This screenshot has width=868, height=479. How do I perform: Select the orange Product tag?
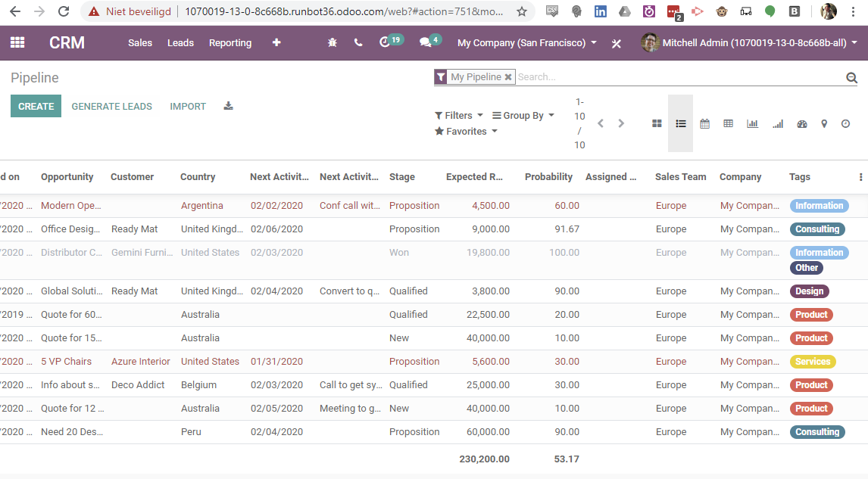coord(810,314)
